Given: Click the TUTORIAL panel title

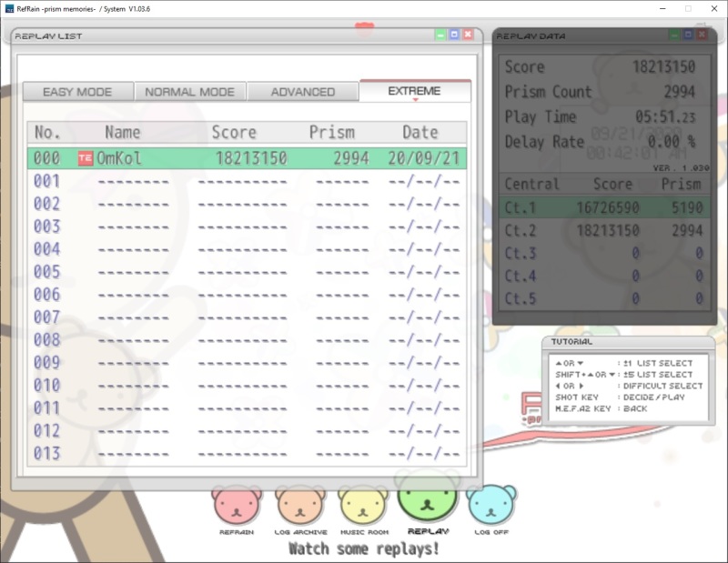Looking at the screenshot, I should click(571, 342).
